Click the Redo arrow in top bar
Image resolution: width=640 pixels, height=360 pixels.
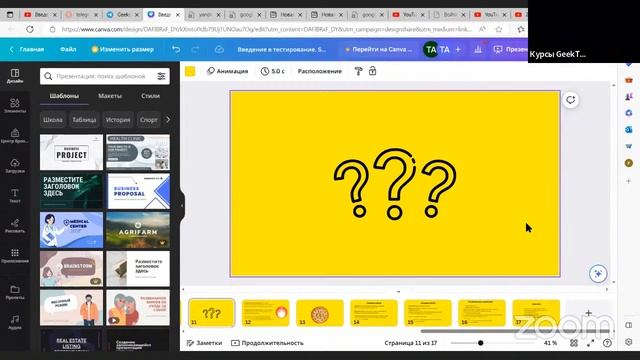click(196, 49)
